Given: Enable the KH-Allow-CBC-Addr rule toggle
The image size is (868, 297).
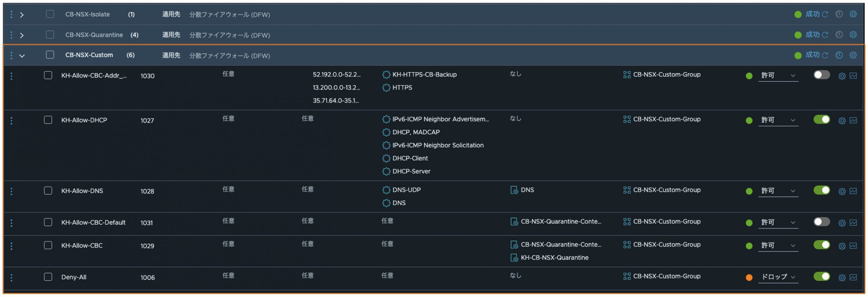Looking at the screenshot, I should click(821, 75).
